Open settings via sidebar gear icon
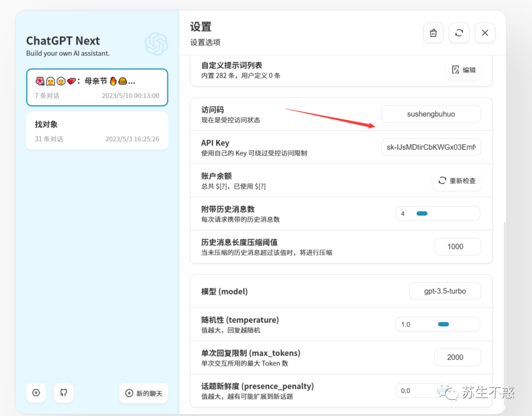532x416 pixels. (36, 393)
